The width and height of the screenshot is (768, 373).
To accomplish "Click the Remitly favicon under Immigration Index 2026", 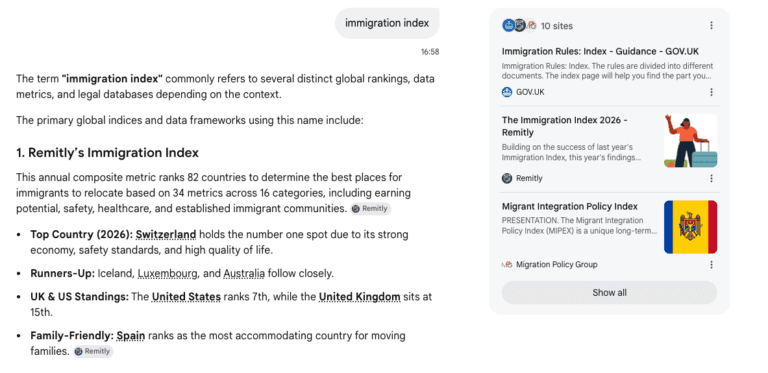I will tap(507, 178).
